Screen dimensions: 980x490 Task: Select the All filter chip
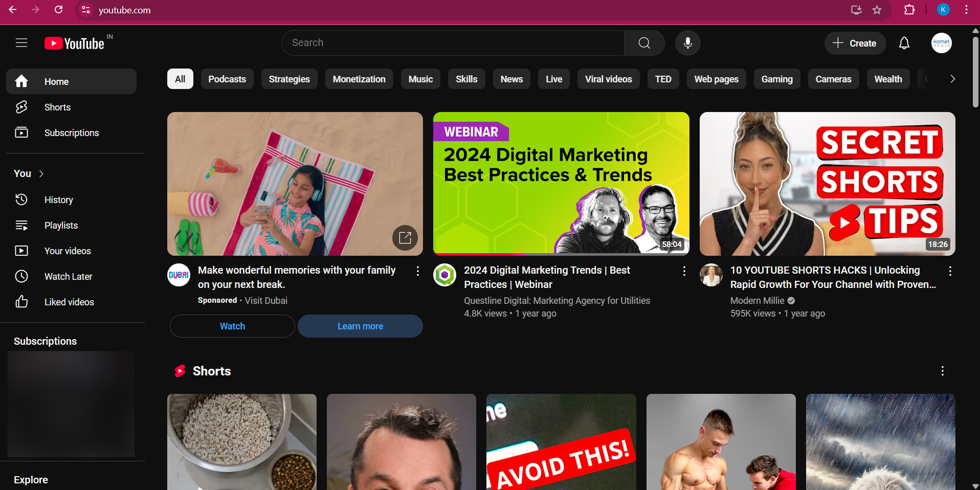180,79
